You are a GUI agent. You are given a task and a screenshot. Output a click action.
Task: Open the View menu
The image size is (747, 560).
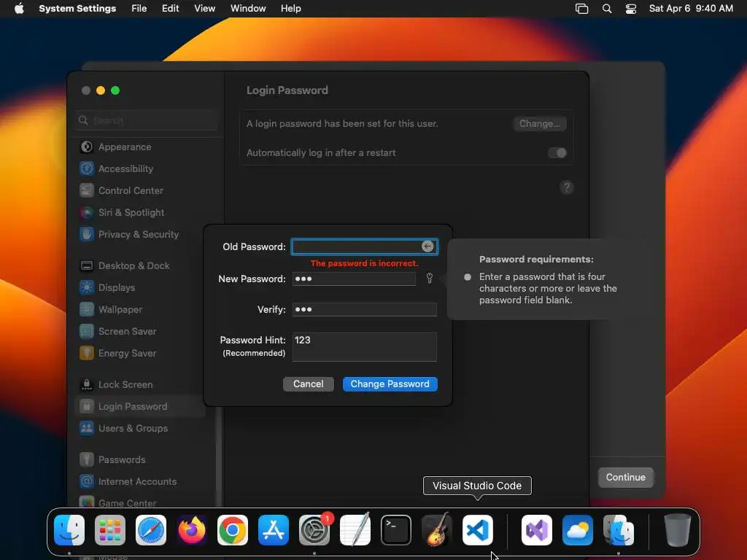point(204,9)
